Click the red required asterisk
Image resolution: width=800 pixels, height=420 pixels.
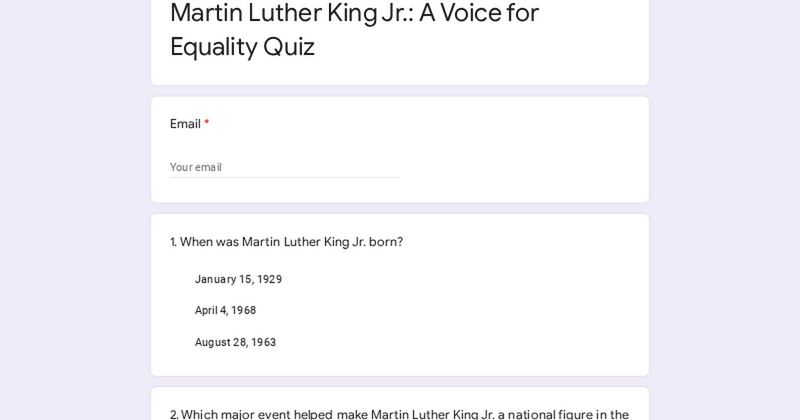click(x=207, y=123)
